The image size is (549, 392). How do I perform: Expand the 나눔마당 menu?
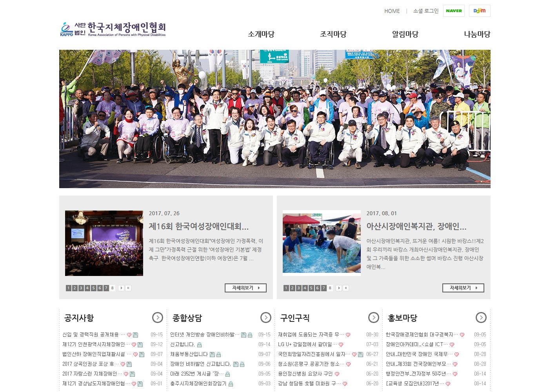(x=477, y=34)
